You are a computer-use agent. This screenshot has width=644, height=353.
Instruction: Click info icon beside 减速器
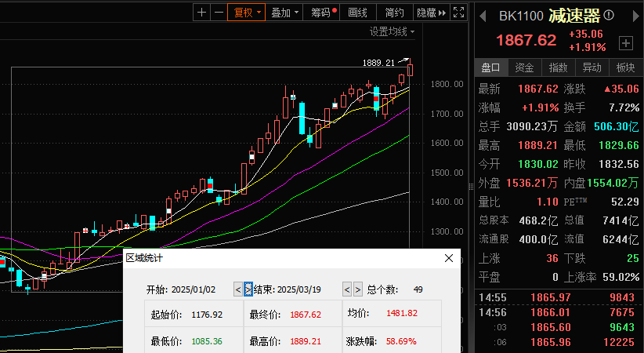click(x=609, y=16)
